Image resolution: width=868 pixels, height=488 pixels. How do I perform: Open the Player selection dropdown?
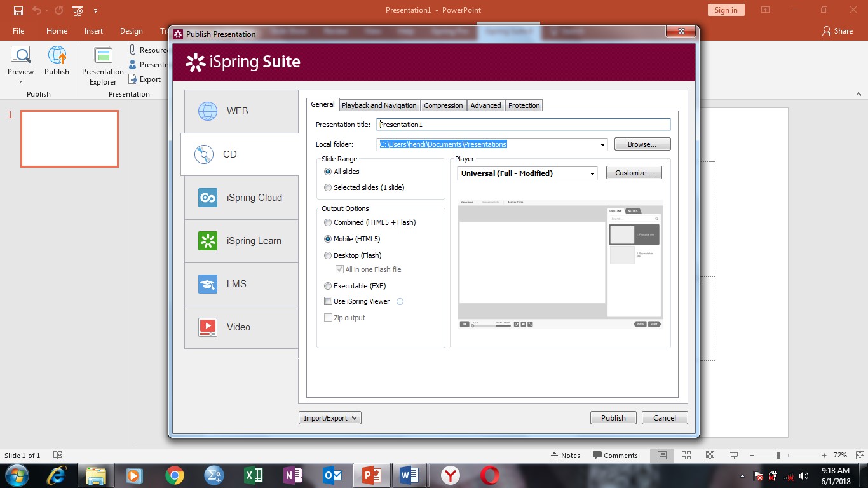click(x=592, y=173)
